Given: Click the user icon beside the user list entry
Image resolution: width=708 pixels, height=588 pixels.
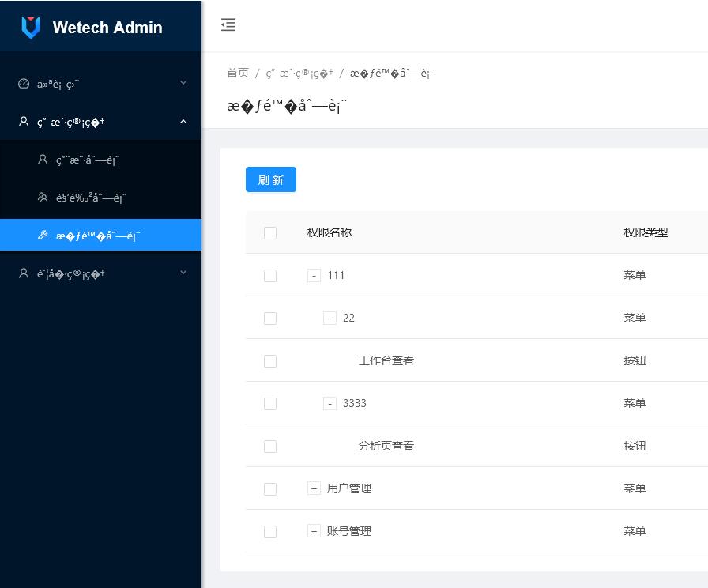Looking at the screenshot, I should (x=41, y=160).
